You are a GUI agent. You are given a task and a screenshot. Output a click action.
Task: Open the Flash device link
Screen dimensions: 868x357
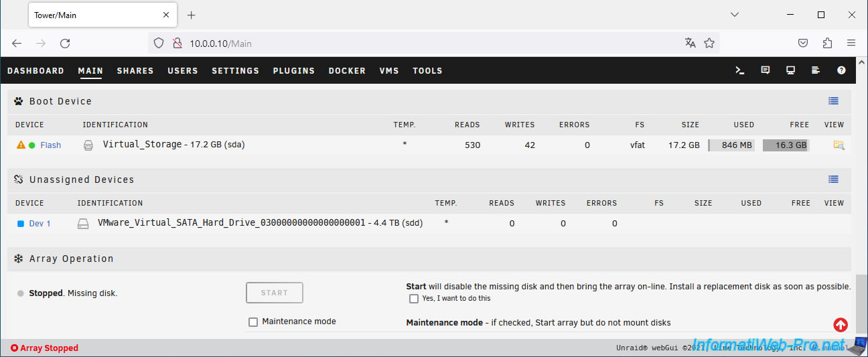[x=50, y=145]
